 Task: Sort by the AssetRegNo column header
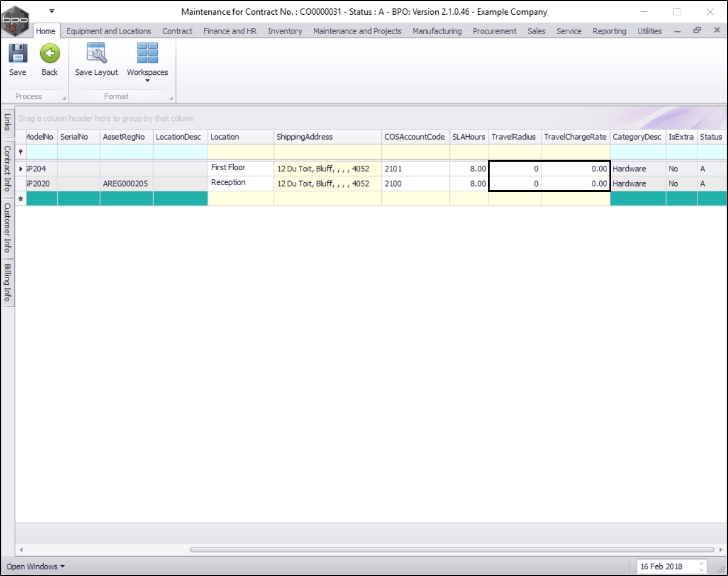127,137
